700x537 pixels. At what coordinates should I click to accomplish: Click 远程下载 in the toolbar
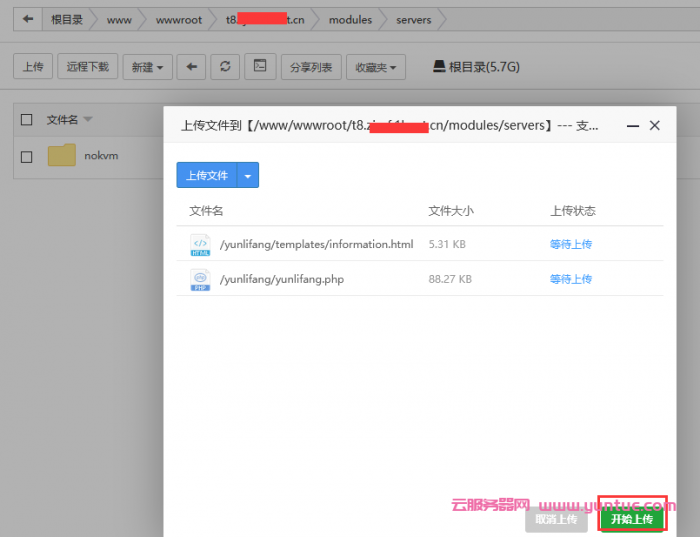(87, 67)
